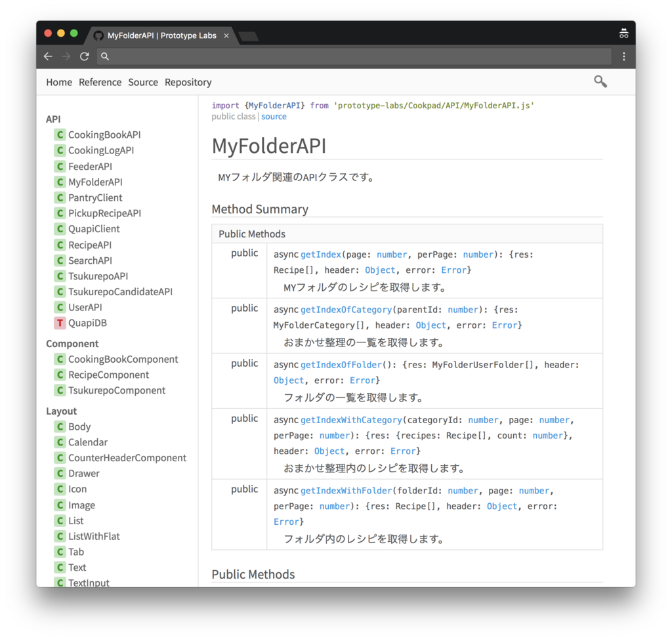672x639 pixels.
Task: Open TsukurepoCandidateAPI in the sidebar
Action: (x=121, y=291)
